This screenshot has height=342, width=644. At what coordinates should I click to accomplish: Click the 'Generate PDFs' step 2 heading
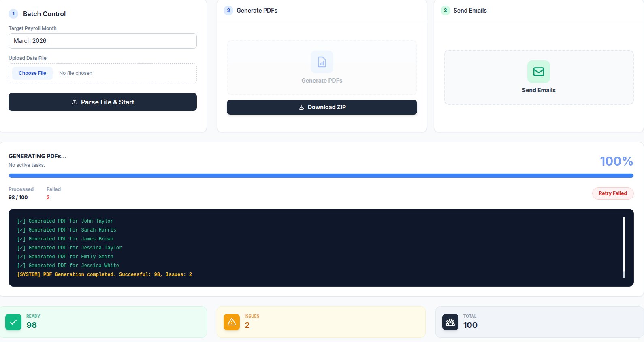257,11
